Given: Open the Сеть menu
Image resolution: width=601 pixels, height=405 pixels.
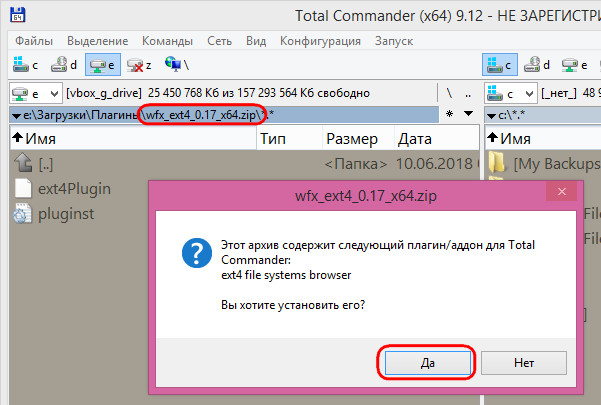Looking at the screenshot, I should point(219,41).
